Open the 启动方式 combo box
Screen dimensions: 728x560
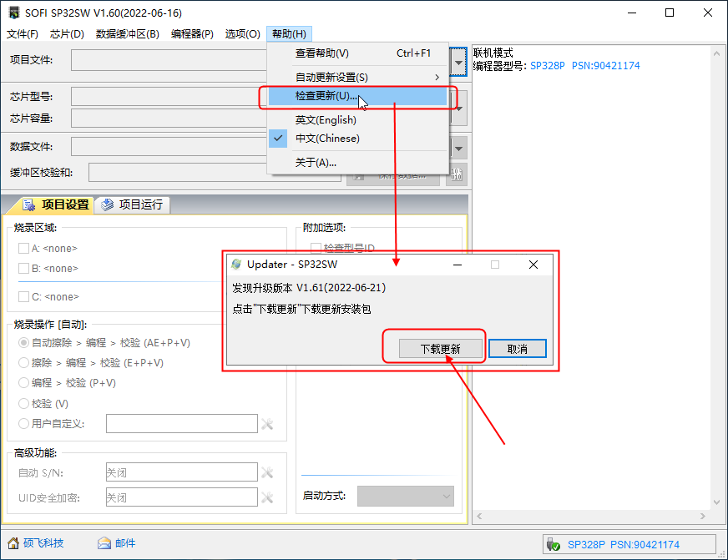click(x=405, y=496)
